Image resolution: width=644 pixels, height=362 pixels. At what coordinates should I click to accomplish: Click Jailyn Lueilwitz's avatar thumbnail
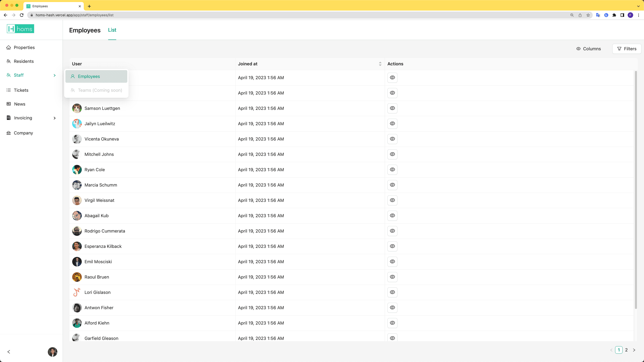pos(77,124)
